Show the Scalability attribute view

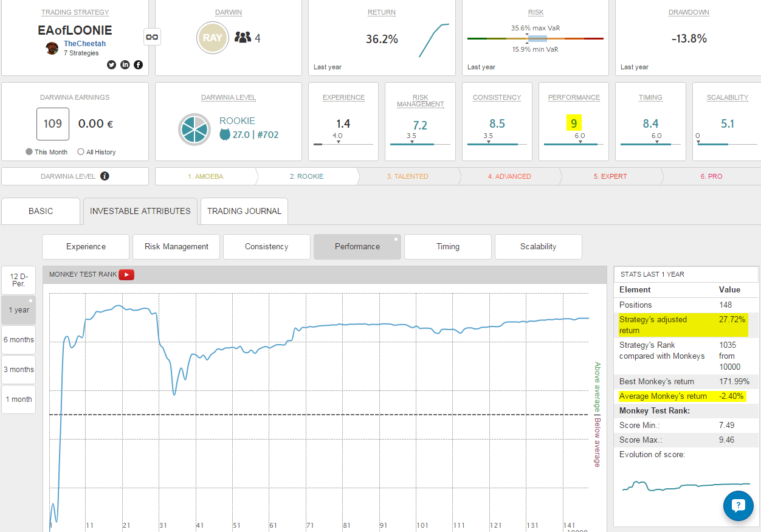pyautogui.click(x=538, y=247)
